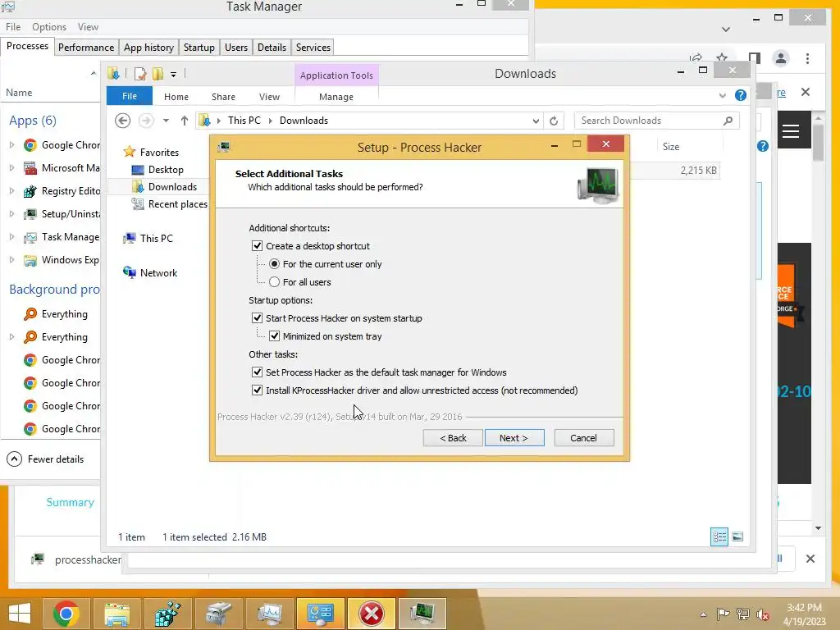
Task: Click Action Center flag in system tray
Action: [x=723, y=614]
